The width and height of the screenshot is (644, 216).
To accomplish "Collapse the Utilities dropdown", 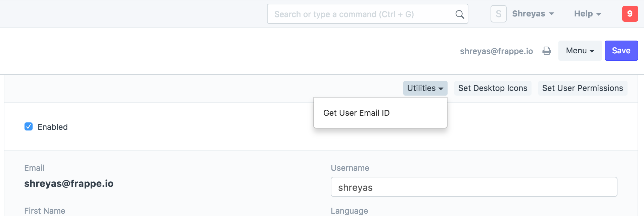I will 425,88.
